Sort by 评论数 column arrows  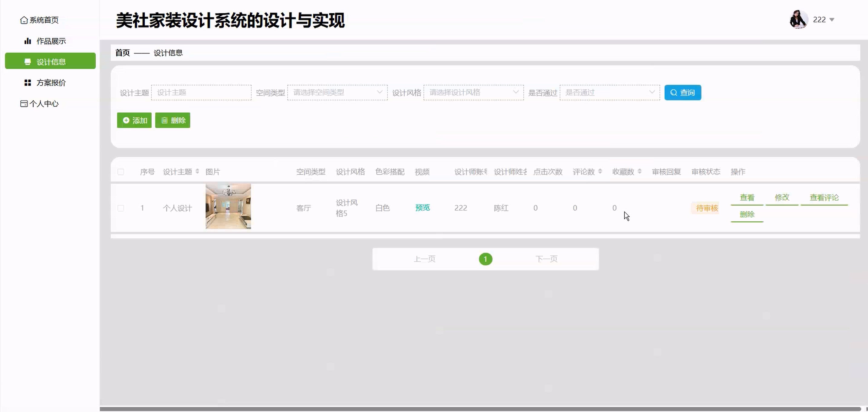[600, 172]
